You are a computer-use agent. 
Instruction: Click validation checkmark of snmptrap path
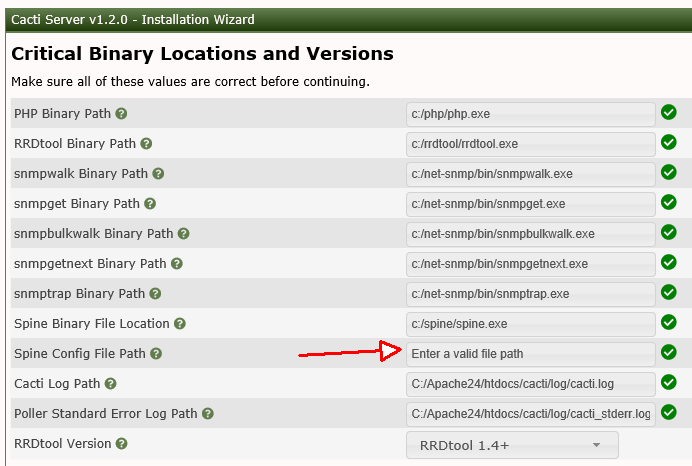[669, 293]
